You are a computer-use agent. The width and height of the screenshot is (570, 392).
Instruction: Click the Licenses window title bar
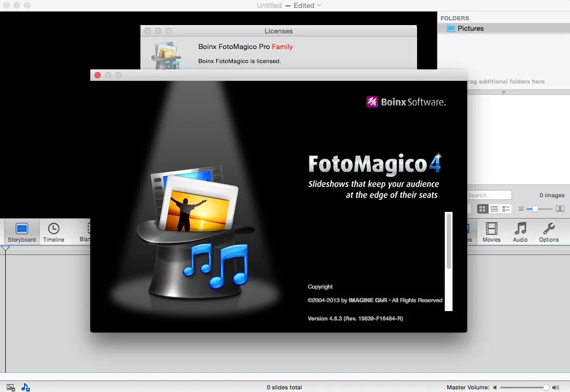coord(278,31)
